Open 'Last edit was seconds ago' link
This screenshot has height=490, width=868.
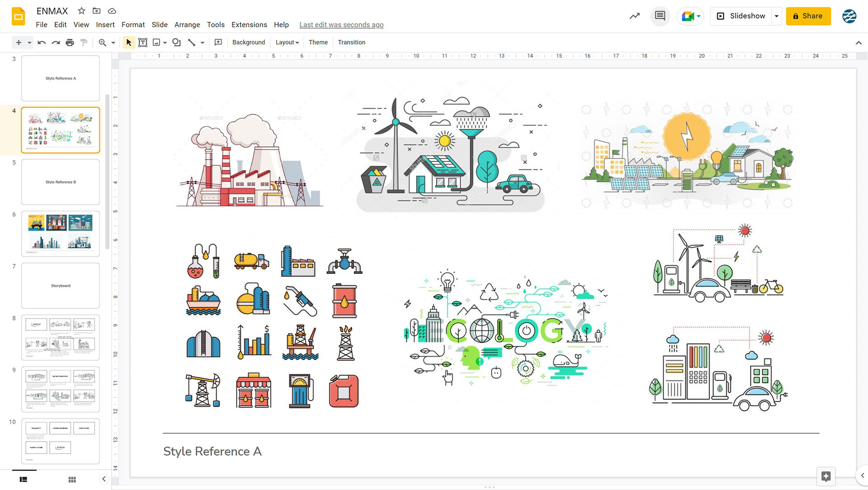[341, 25]
